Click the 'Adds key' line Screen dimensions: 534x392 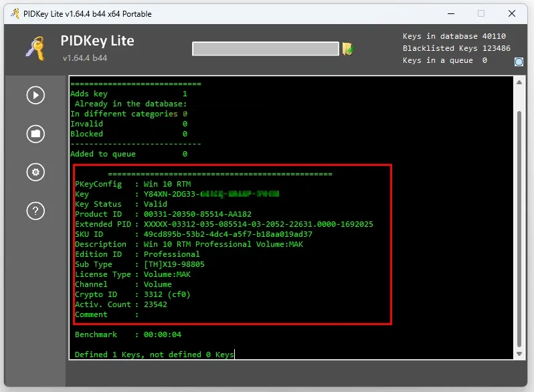pos(128,94)
